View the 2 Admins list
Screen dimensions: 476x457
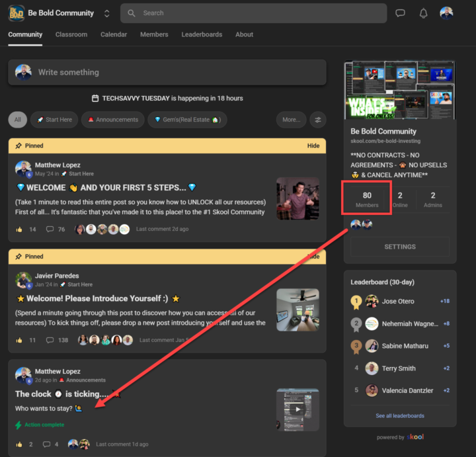coord(433,199)
